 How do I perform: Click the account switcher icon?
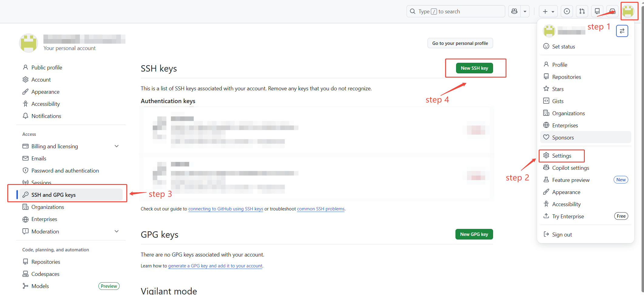coord(622,31)
